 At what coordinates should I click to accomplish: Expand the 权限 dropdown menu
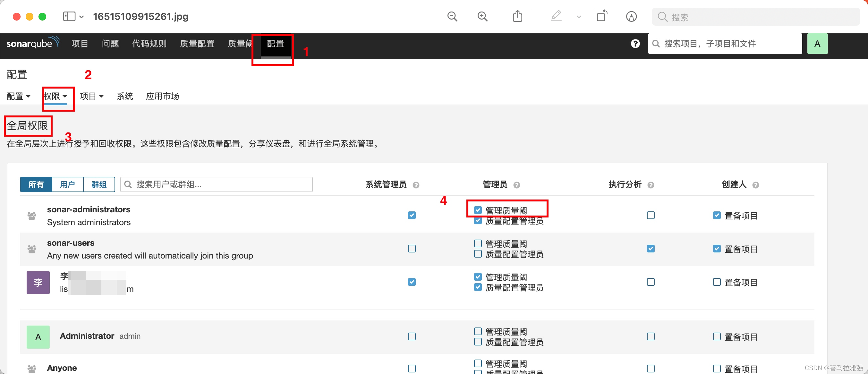click(55, 96)
